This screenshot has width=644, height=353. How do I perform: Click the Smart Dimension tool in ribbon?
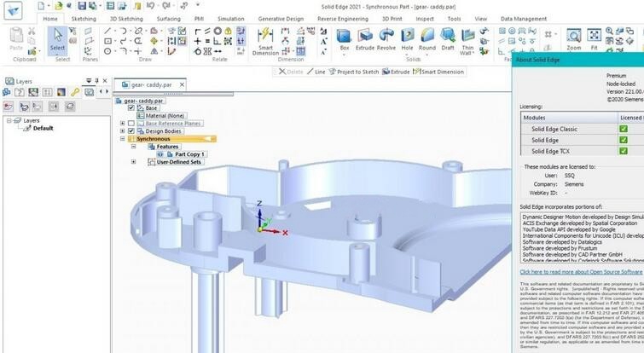click(265, 42)
